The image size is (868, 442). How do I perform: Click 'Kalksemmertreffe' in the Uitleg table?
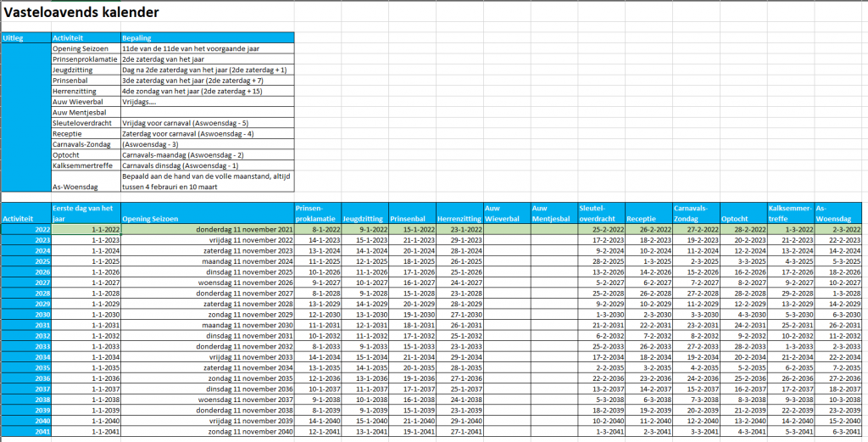pyautogui.click(x=86, y=165)
